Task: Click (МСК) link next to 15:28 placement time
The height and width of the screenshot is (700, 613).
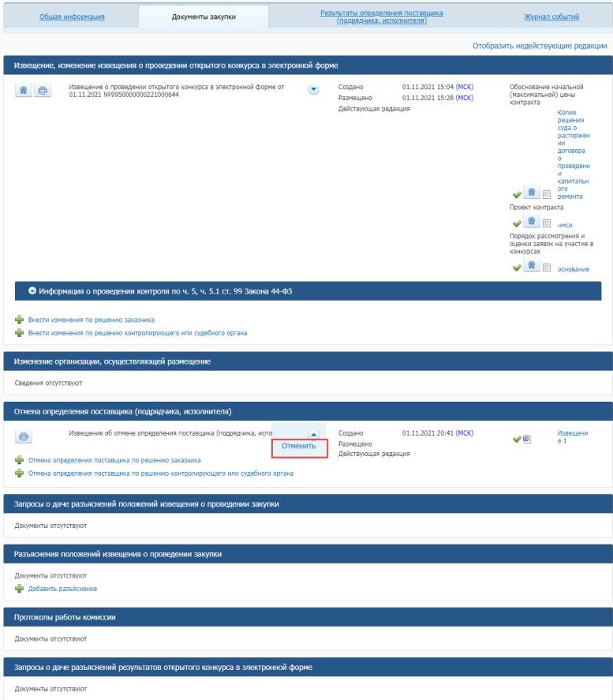Action: point(465,98)
